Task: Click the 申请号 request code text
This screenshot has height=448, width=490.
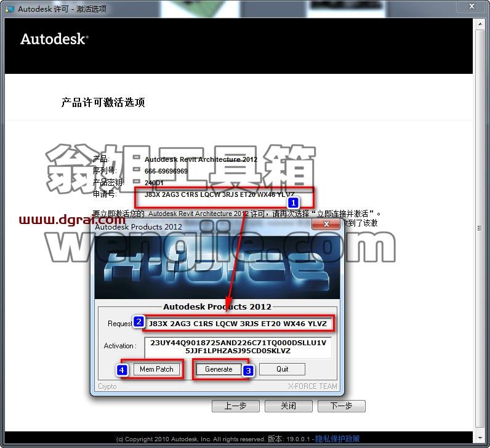Action: coord(219,194)
